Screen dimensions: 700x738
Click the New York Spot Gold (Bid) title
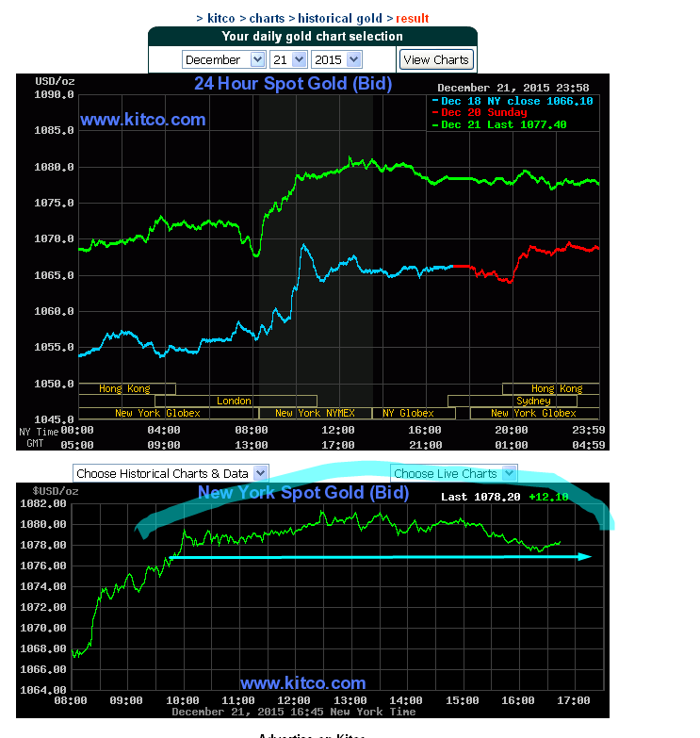click(303, 492)
